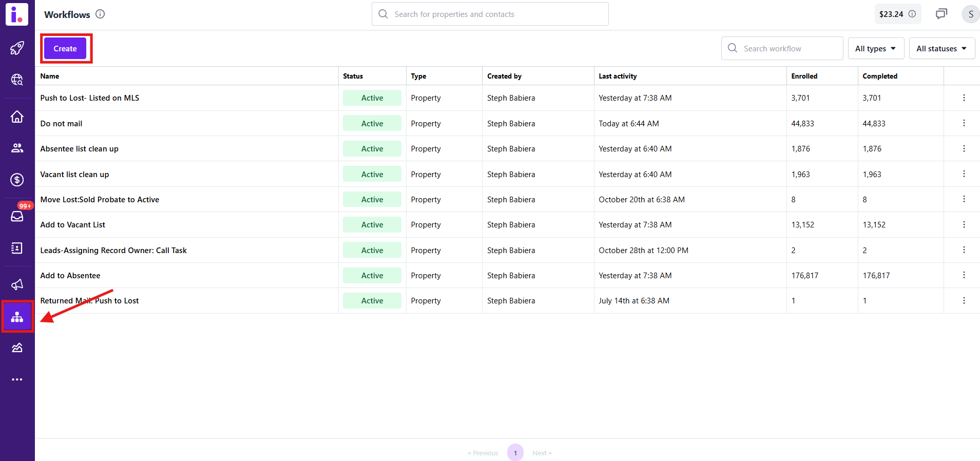The image size is (980, 461).
Task: Open options menu for Do not mail
Action: 964,123
